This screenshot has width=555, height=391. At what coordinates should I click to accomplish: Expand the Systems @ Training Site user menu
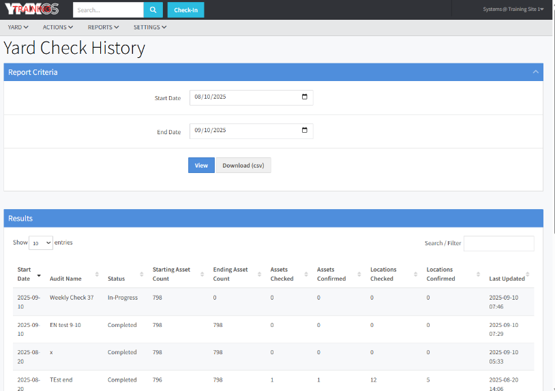coord(513,9)
